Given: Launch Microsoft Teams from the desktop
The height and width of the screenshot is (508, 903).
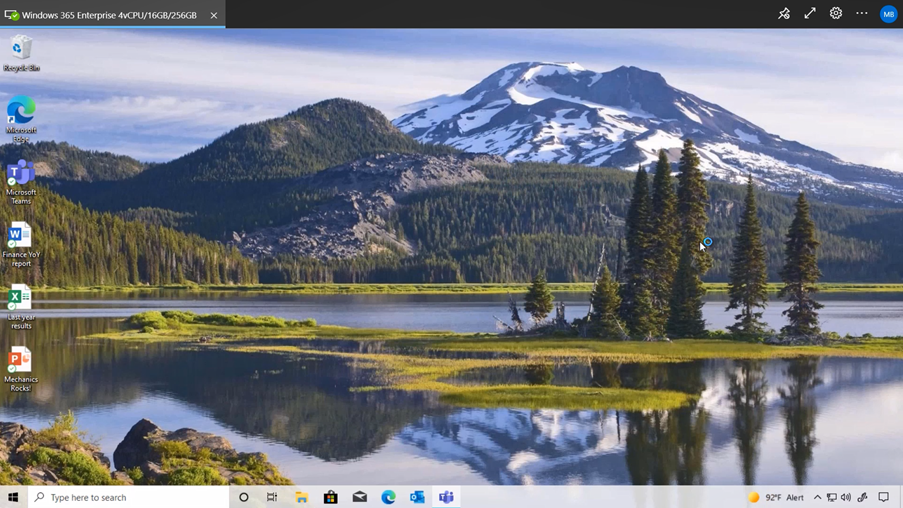Looking at the screenshot, I should pyautogui.click(x=21, y=174).
